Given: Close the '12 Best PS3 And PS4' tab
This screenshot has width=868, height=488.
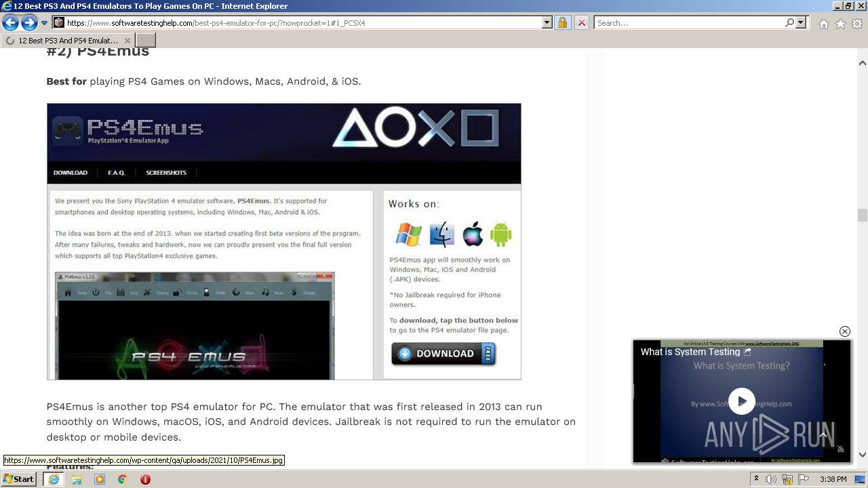Looking at the screenshot, I should click(x=127, y=41).
